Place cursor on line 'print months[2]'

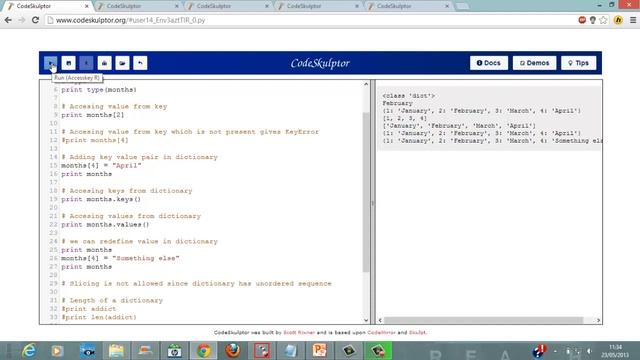coord(93,115)
